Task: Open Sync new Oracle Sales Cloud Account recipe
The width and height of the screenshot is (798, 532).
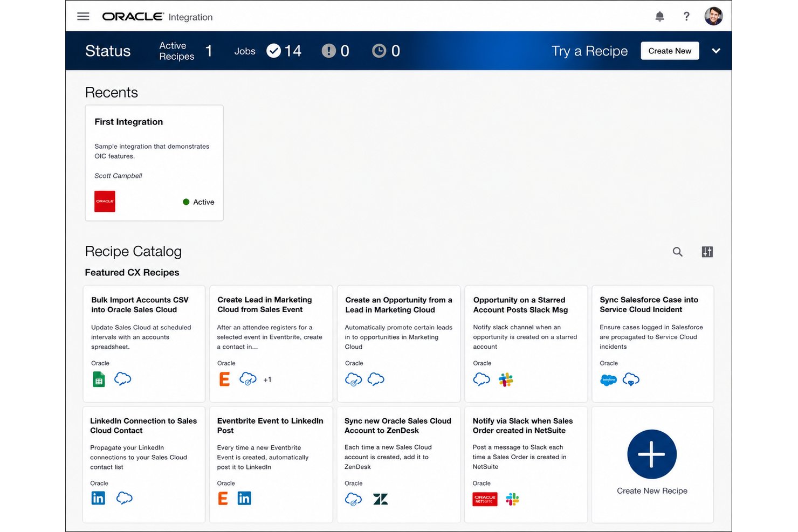Action: [x=398, y=465]
